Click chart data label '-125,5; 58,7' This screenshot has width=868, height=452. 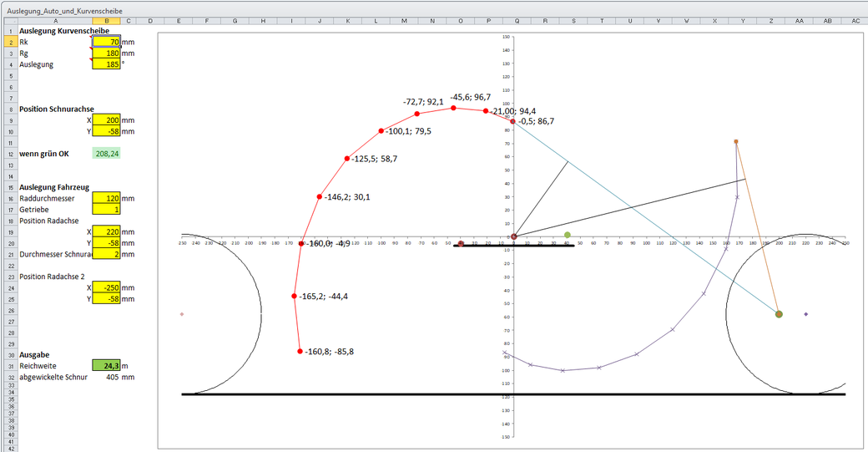pyautogui.click(x=374, y=159)
